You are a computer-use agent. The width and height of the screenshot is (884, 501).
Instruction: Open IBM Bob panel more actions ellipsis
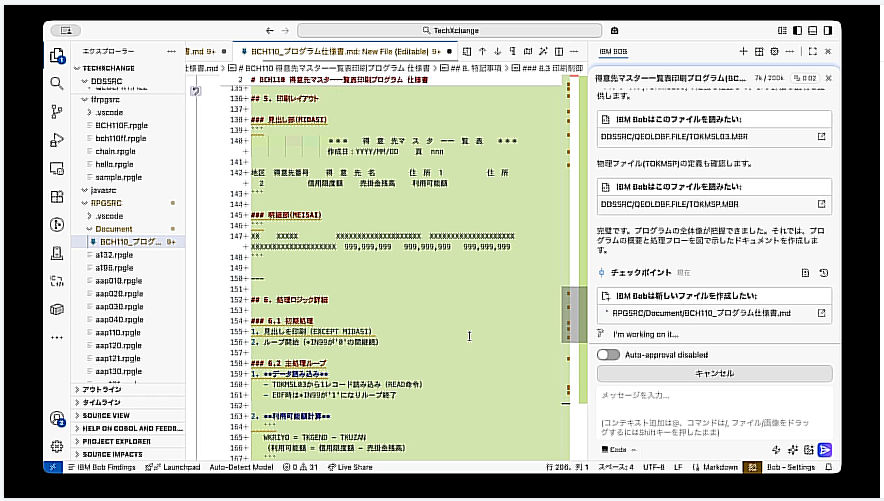click(789, 51)
